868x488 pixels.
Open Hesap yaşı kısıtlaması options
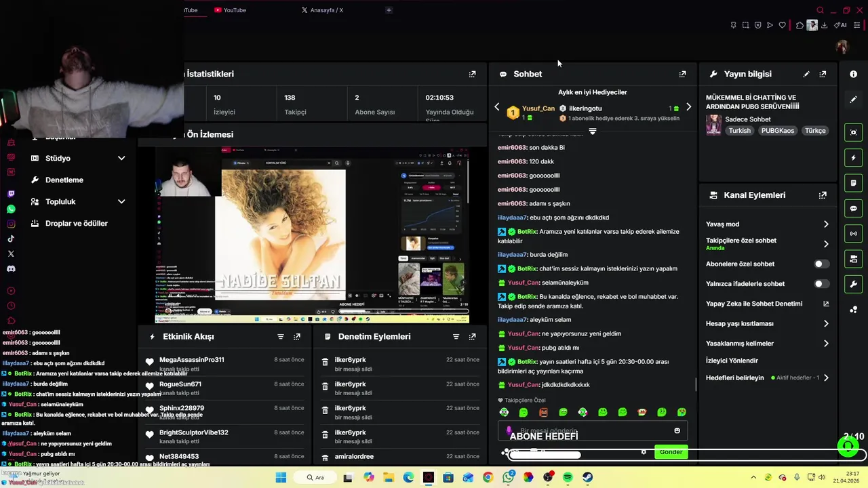(x=825, y=323)
